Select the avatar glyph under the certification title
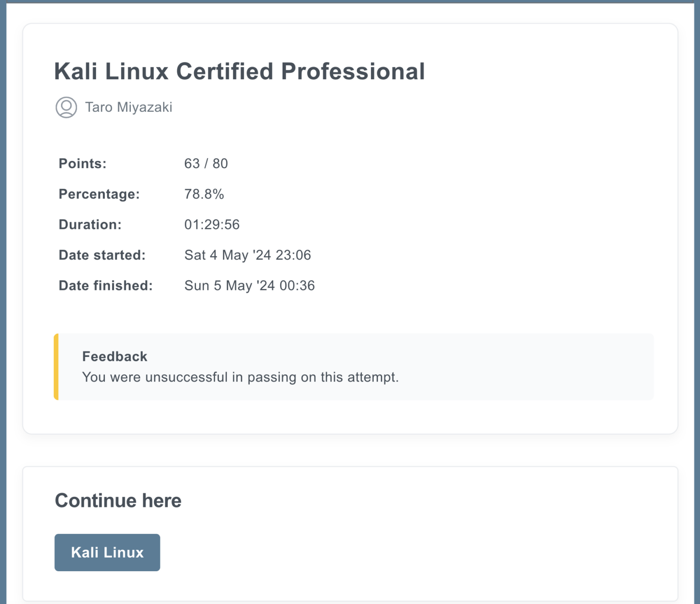The height and width of the screenshot is (604, 700). point(67,108)
